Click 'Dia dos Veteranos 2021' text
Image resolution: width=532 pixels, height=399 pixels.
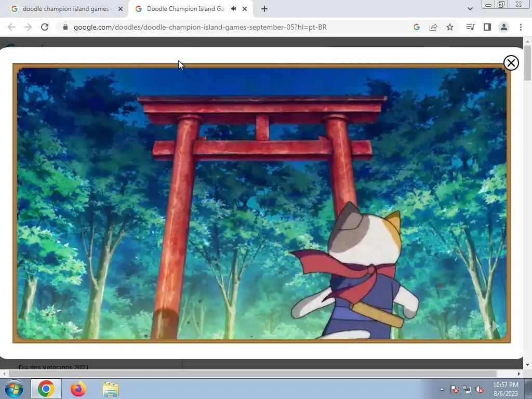point(54,367)
